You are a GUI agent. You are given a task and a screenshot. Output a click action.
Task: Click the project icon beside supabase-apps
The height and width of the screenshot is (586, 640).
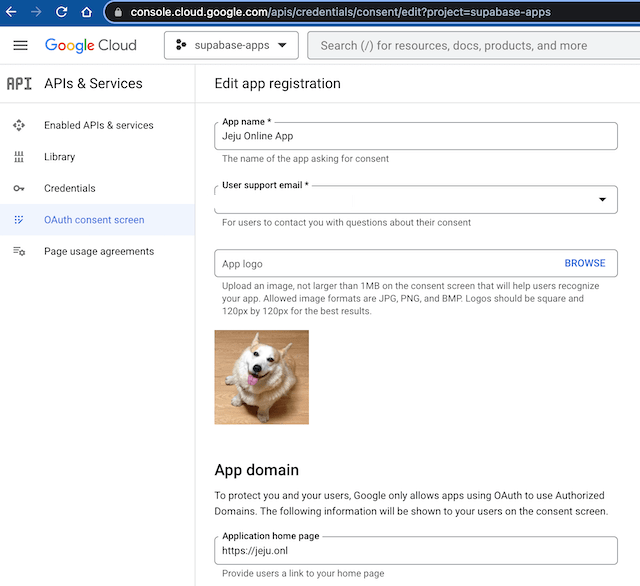click(x=181, y=45)
